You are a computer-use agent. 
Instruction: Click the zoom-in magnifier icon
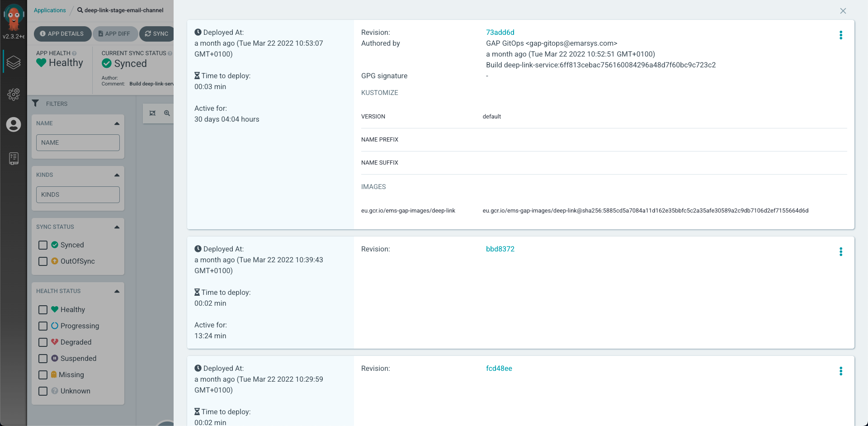coord(167,113)
